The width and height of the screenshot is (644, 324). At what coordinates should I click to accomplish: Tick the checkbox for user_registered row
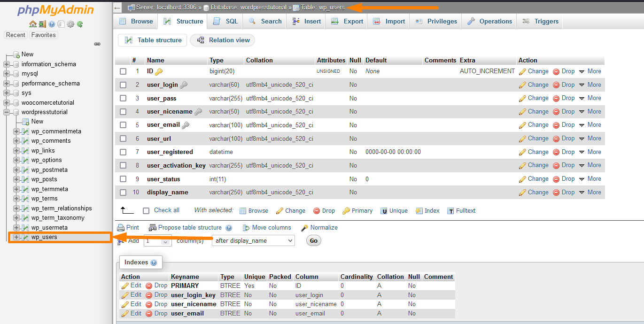click(x=123, y=152)
